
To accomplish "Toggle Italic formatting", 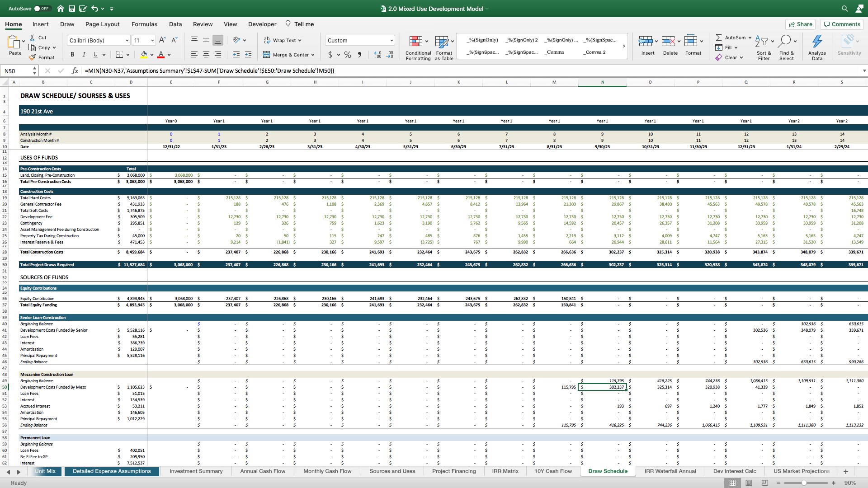I will 84,55.
